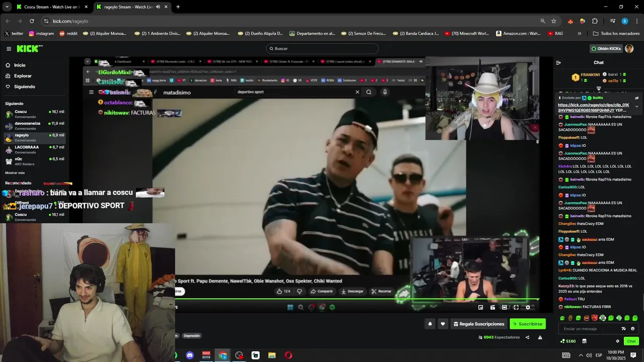Expand followed channels with Mostrar más

(15, 173)
